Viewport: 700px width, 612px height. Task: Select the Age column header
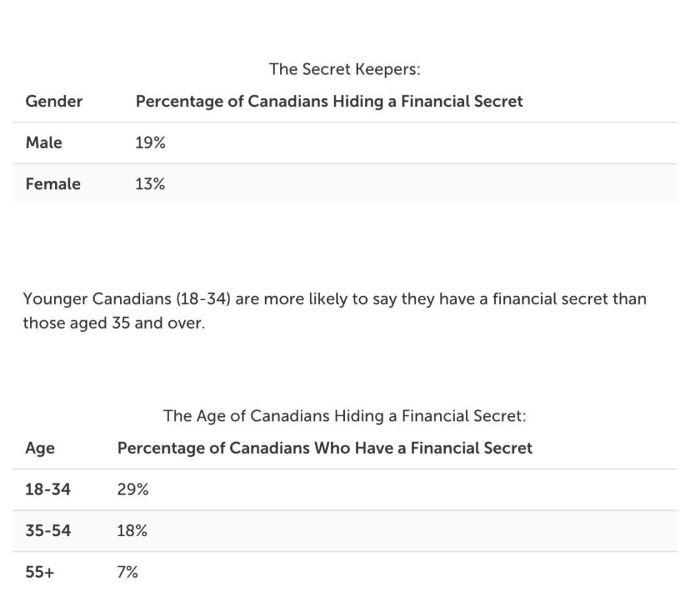click(x=40, y=448)
